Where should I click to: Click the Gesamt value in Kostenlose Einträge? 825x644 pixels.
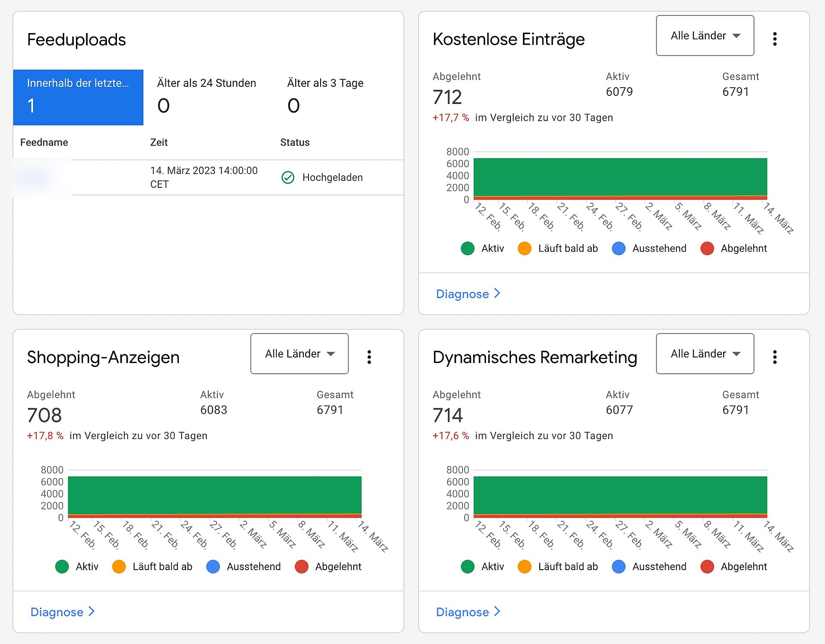coord(735,92)
